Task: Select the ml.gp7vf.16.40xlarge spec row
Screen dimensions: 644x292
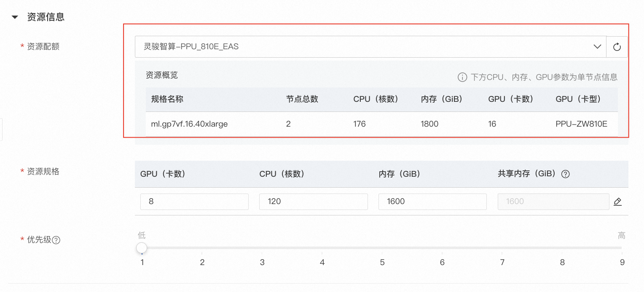Action: (189, 124)
